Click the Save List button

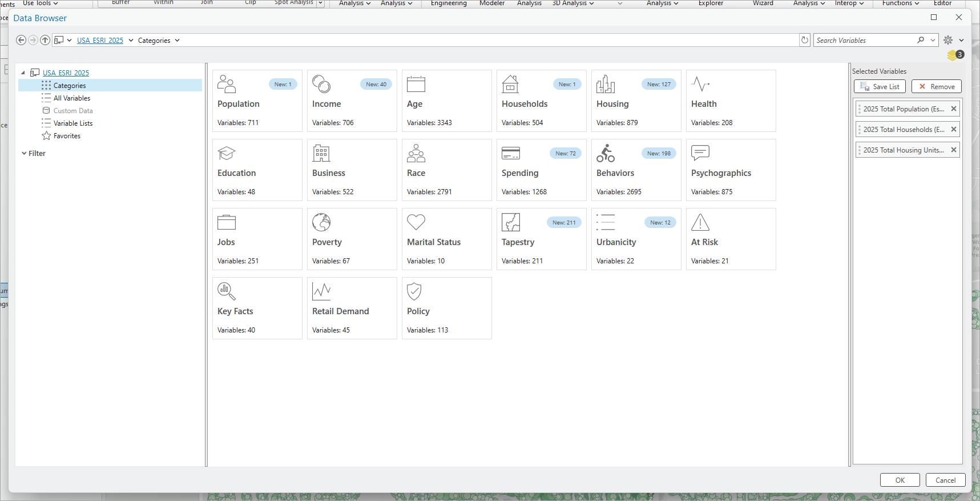tap(880, 86)
